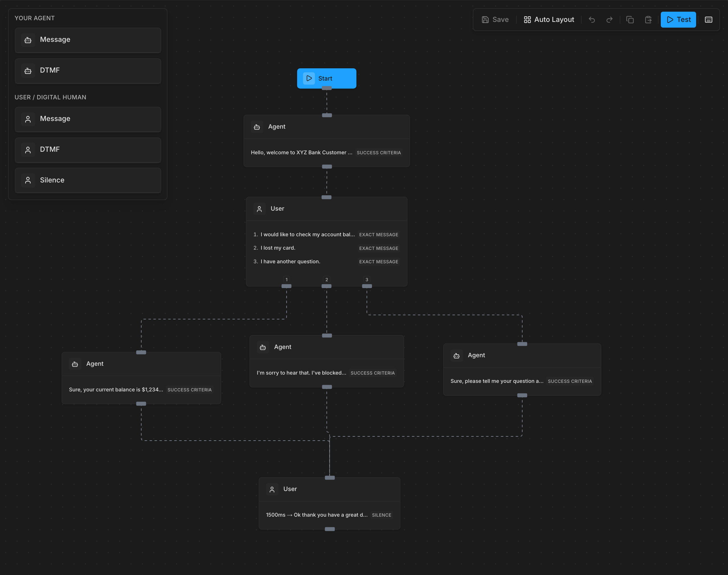
Task: Click person icon on first User node
Action: pos(259,209)
